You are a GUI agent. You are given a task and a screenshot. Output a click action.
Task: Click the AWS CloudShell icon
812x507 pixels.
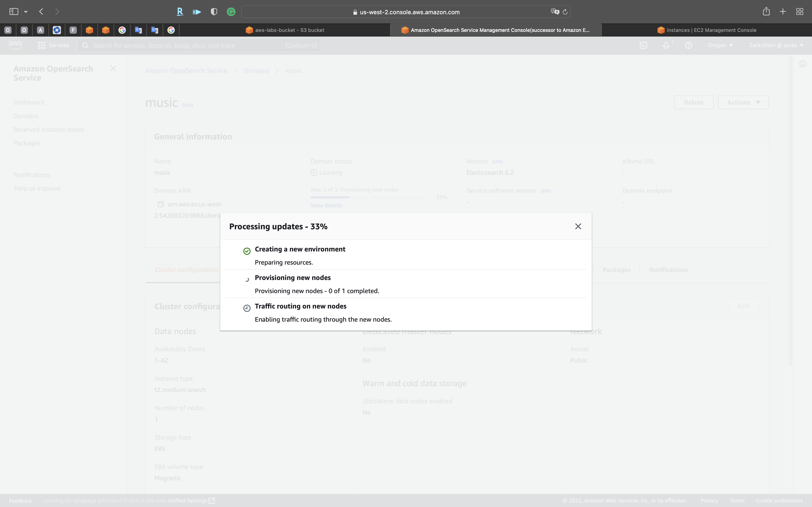(x=643, y=45)
